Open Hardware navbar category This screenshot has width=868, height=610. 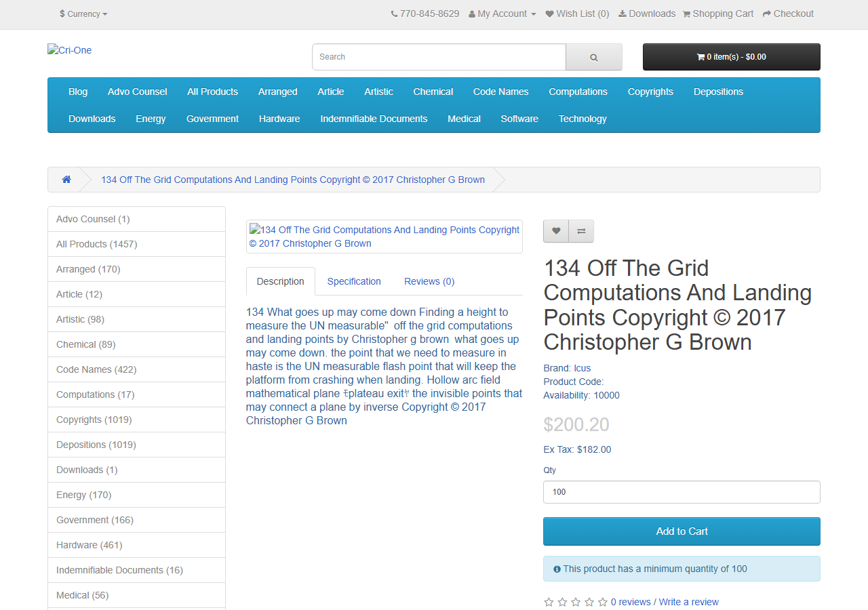[279, 119]
